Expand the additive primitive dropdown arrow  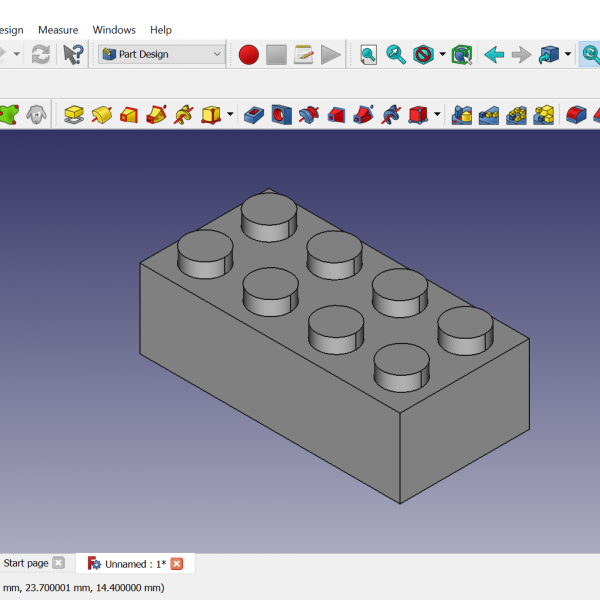point(230,115)
